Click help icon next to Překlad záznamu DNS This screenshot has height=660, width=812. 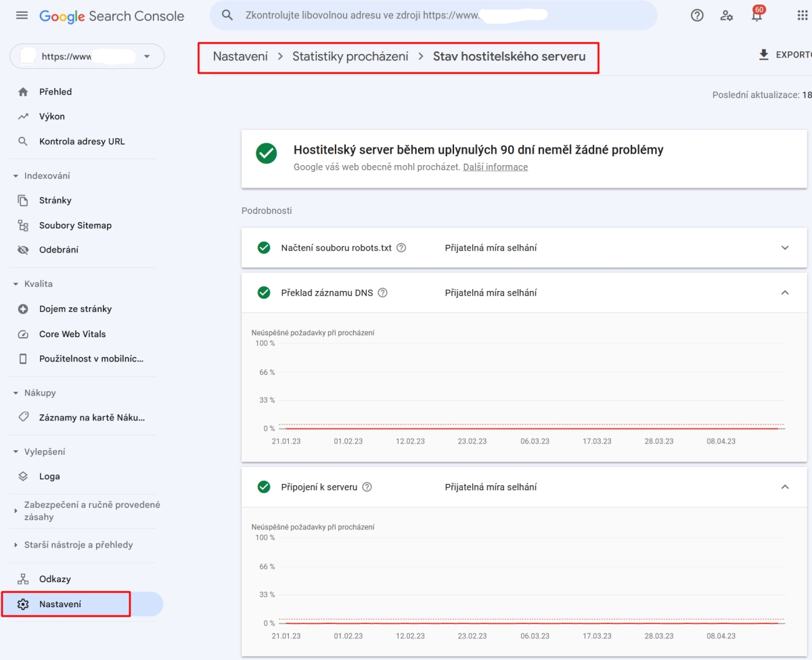coord(382,293)
